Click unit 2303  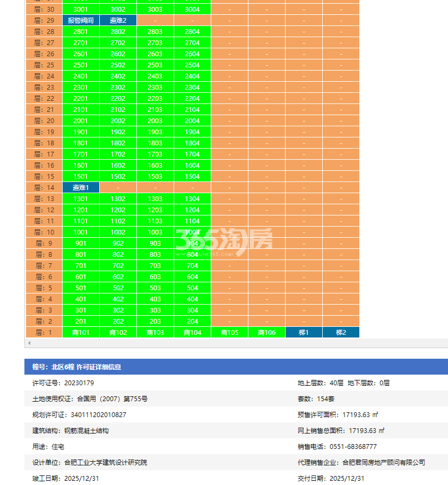[156, 87]
